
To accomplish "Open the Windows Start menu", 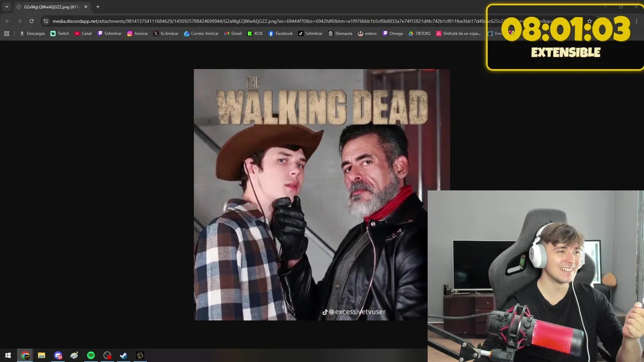I will tap(8, 355).
